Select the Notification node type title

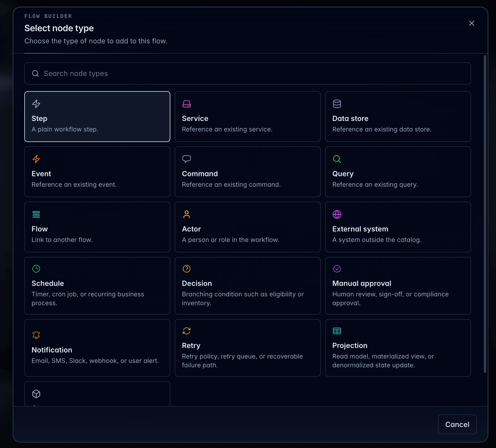(52, 350)
